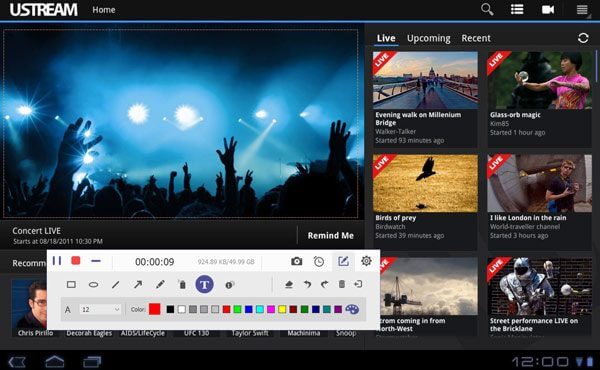This screenshot has width=600, height=370.
Task: Select the eraser tool
Action: click(289, 284)
